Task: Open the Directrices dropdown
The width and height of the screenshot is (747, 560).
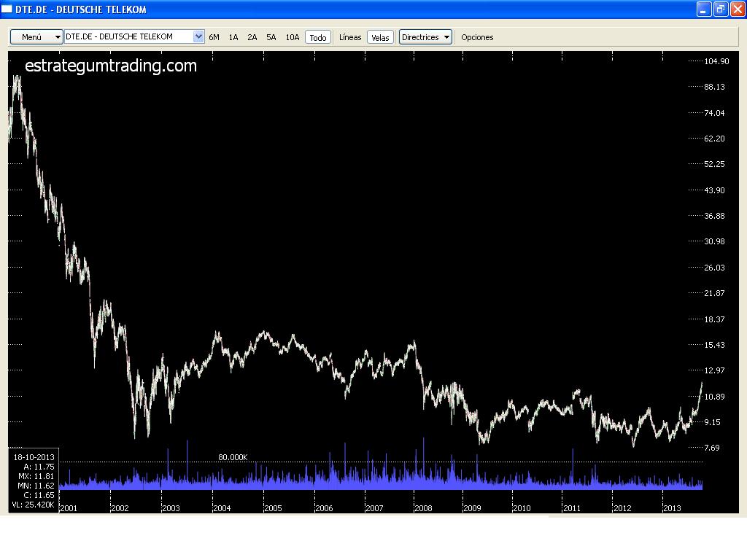Action: (425, 37)
